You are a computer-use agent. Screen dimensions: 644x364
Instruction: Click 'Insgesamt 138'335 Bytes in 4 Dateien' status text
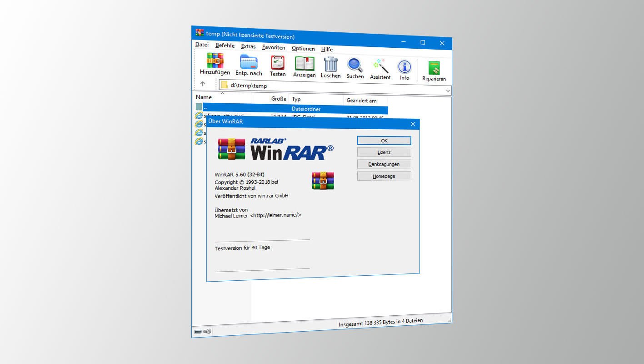381,324
